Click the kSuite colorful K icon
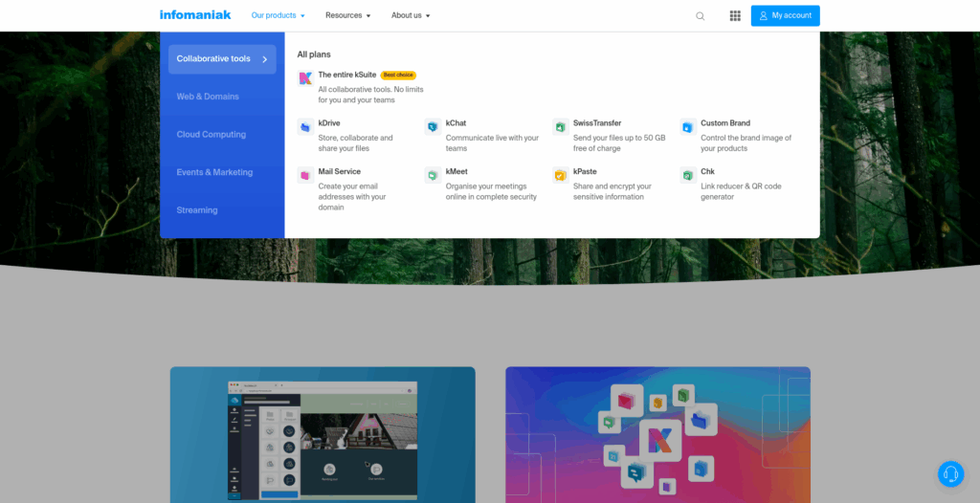Image resolution: width=980 pixels, height=503 pixels. [x=305, y=78]
